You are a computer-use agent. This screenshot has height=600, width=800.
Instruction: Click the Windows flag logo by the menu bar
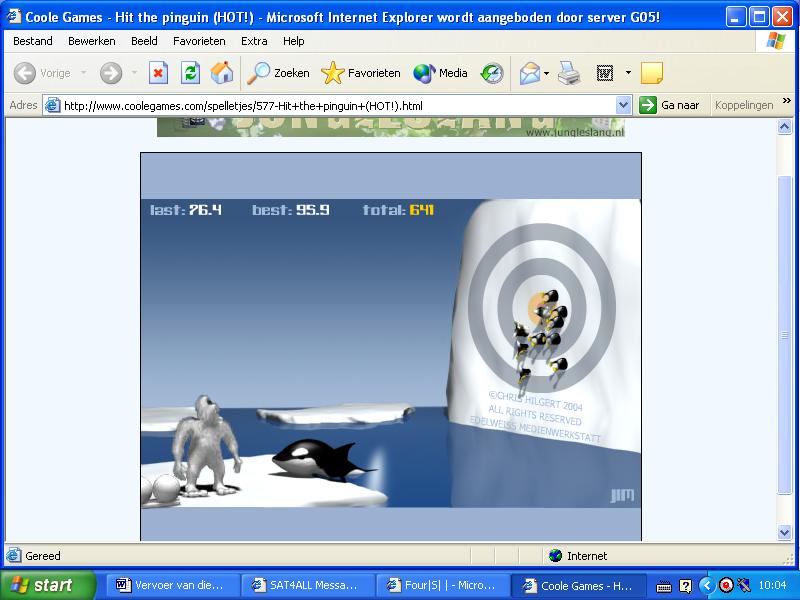click(776, 41)
